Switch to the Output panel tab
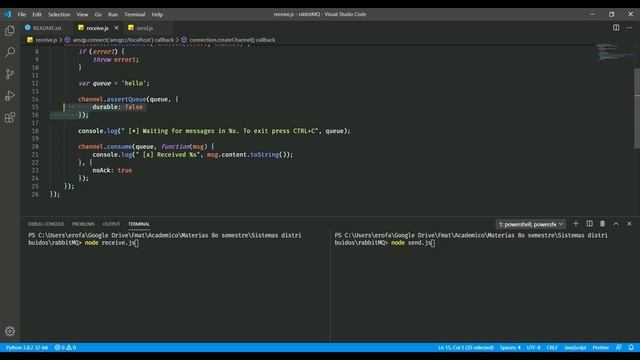Viewport: 640px width, 360px height. 111,224
